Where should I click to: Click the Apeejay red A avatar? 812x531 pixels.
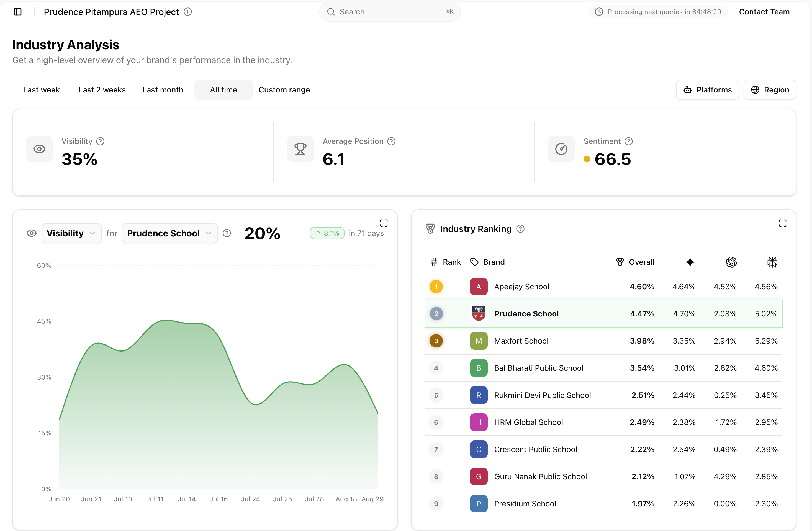tap(479, 287)
